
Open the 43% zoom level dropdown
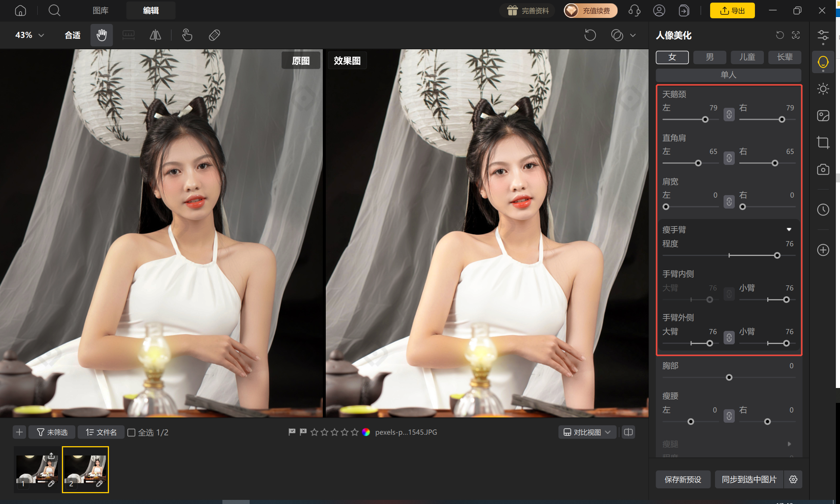coord(30,35)
